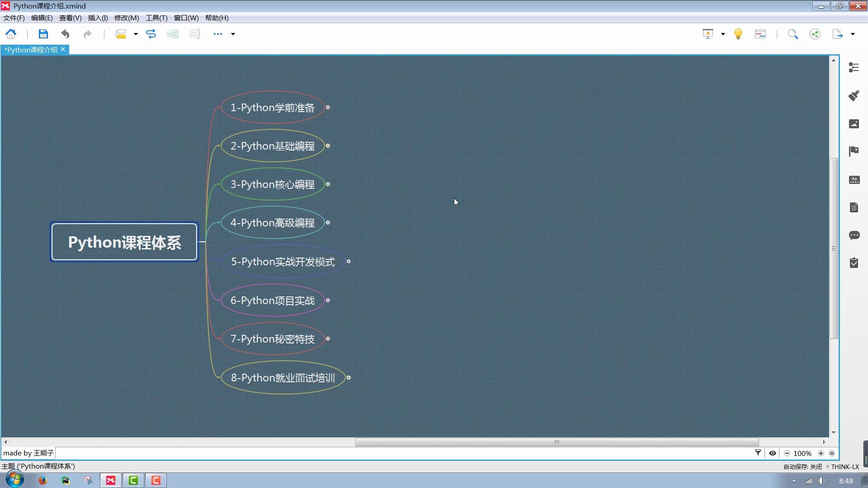
Task: Toggle the filter funnel icon
Action: click(x=758, y=453)
